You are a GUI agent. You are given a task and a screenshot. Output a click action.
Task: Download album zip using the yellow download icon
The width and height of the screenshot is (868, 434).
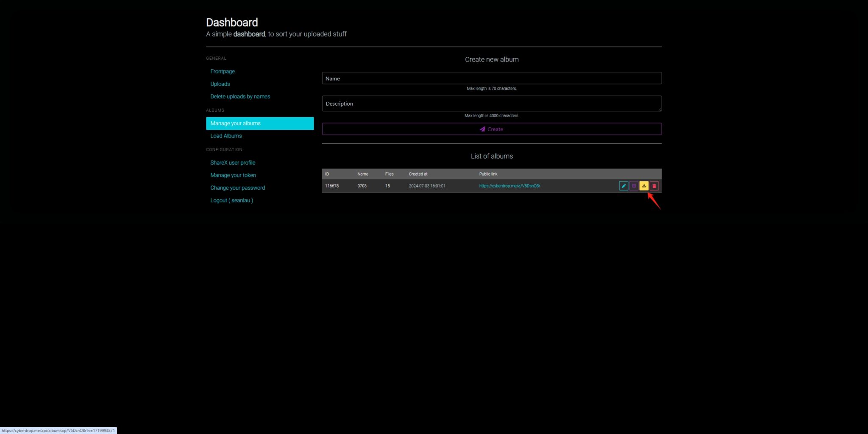point(644,186)
